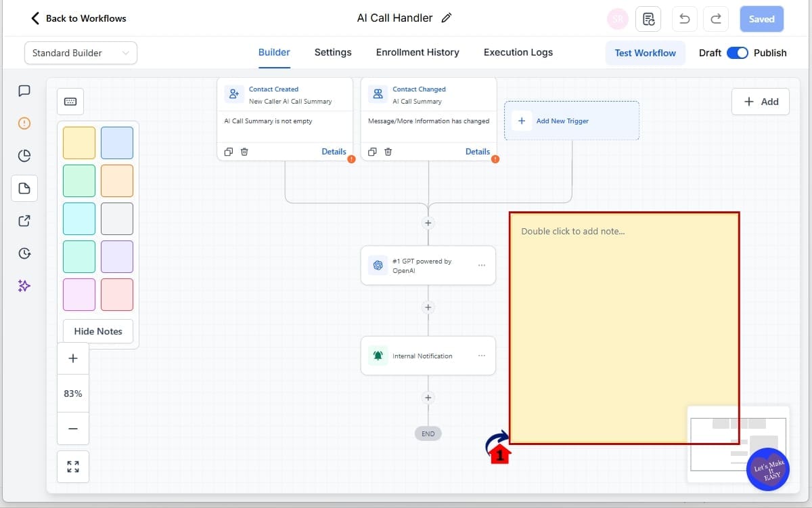Open the Standard Builder dropdown
This screenshot has width=812, height=508.
click(x=80, y=52)
